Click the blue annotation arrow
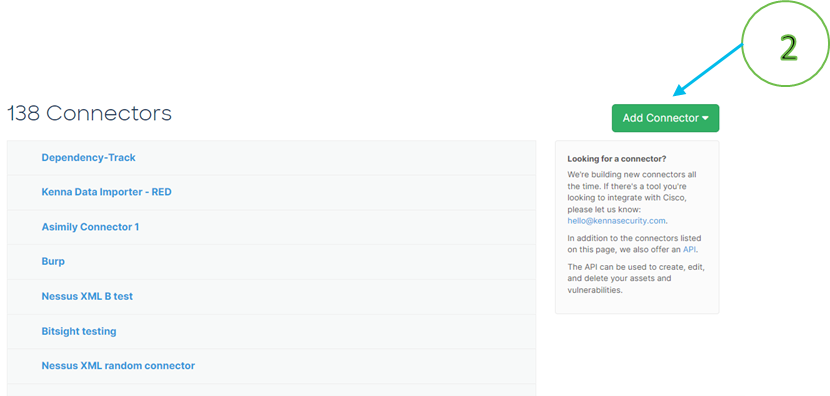Screen dimensions: 830x396 [708, 71]
